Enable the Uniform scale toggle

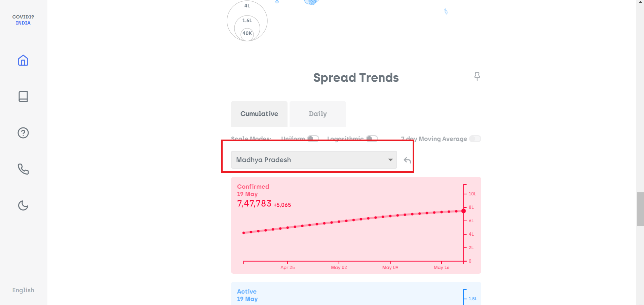click(x=313, y=139)
